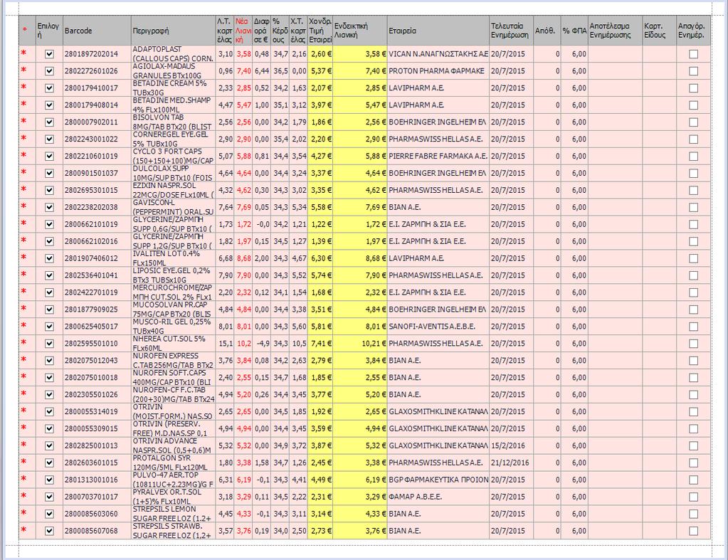The height and width of the screenshot is (560, 728).
Task: Select barcode 2802075010018
Action: 97,378
